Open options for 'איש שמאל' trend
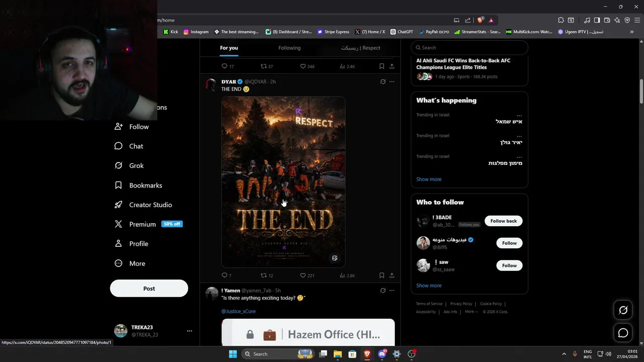The height and width of the screenshot is (362, 644). click(519, 115)
